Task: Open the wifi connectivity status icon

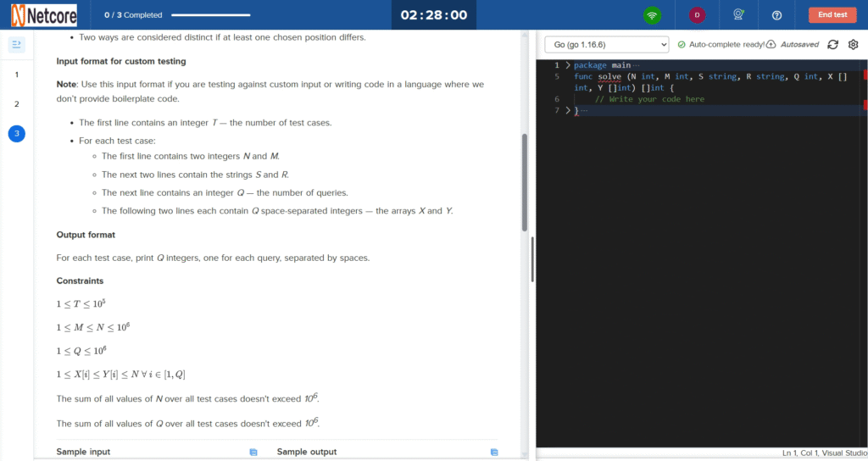Action: point(652,15)
